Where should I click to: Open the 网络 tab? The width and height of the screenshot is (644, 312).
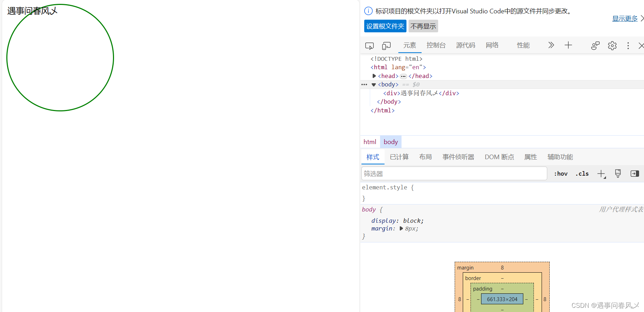pyautogui.click(x=492, y=45)
